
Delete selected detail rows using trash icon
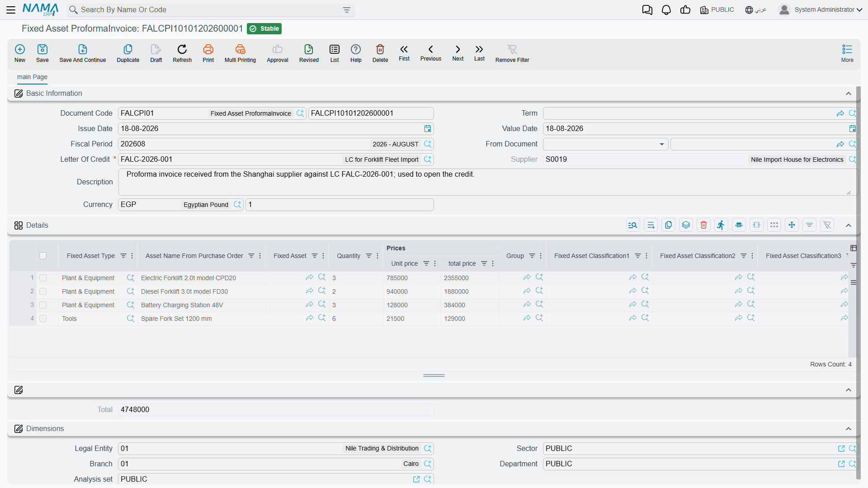point(704,225)
